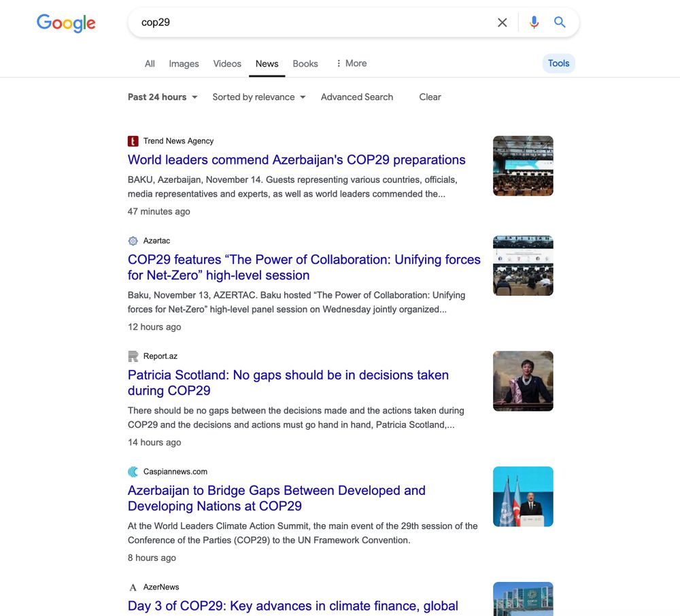Select the News tab
Image resolution: width=680 pixels, height=616 pixels.
click(267, 64)
